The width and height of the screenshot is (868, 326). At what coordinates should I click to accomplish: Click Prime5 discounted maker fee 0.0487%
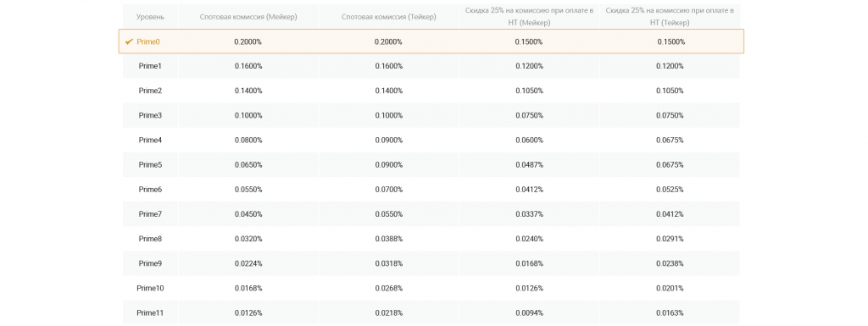pos(529,164)
